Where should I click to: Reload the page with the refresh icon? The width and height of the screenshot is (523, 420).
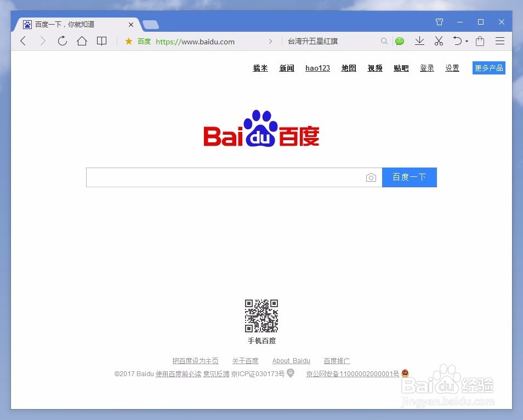pyautogui.click(x=62, y=41)
